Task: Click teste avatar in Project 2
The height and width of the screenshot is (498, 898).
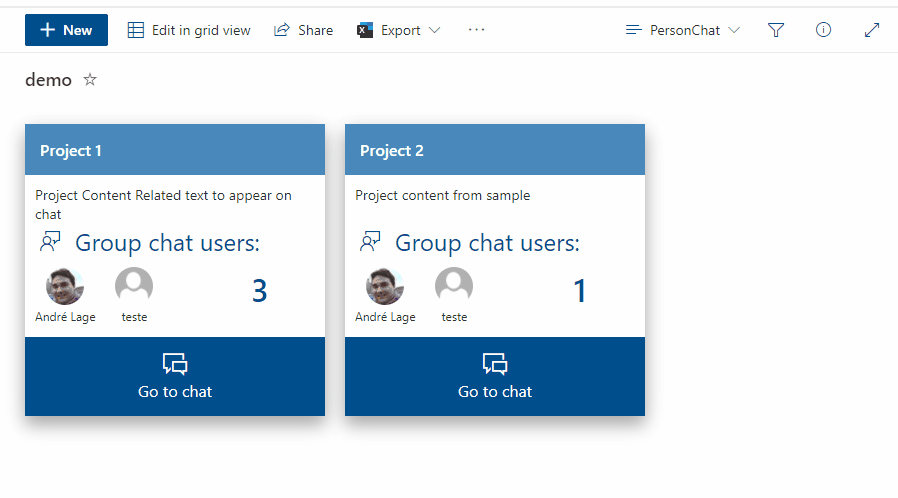Action: click(454, 286)
